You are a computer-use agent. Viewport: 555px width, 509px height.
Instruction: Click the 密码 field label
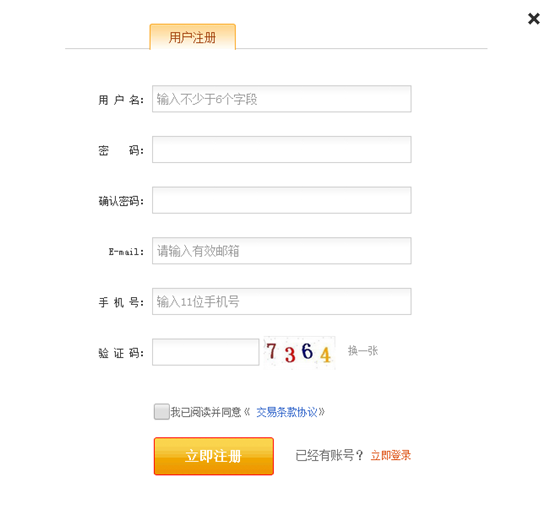click(121, 150)
